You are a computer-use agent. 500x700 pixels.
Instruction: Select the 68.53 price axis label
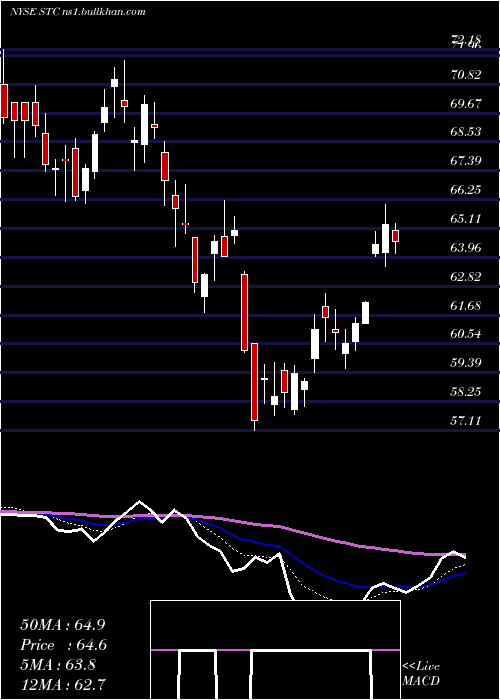pos(466,132)
